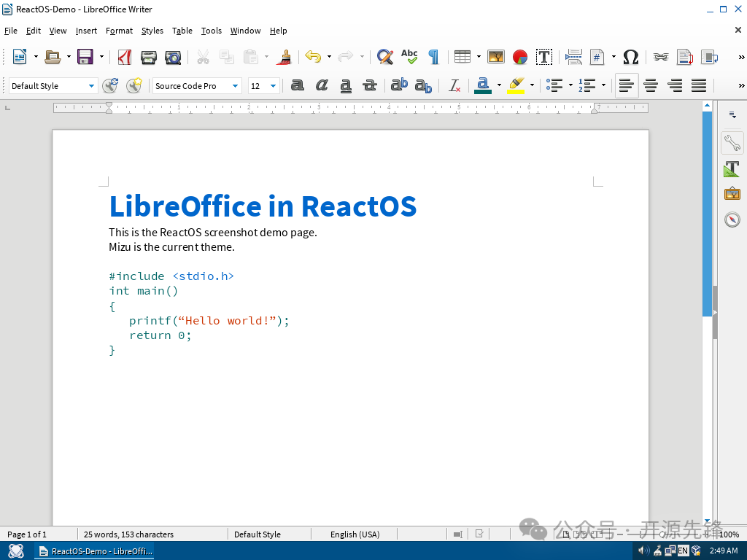Click the ReactOS-Demo taskbar button
The height and width of the screenshot is (560, 747).
(94, 551)
